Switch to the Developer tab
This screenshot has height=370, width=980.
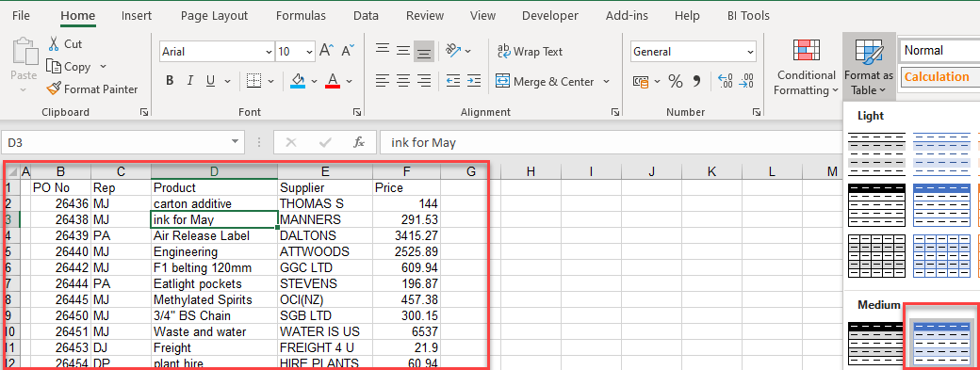[551, 16]
